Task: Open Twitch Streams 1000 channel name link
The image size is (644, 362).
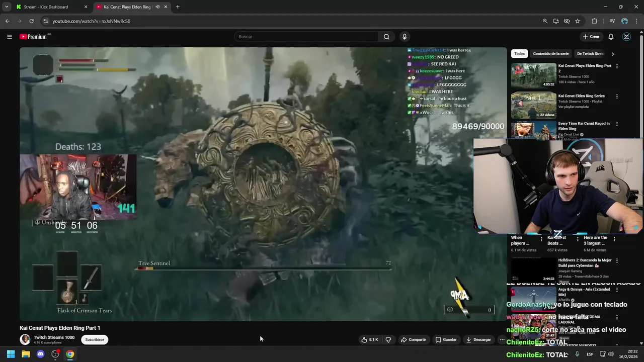Action: pyautogui.click(x=54, y=337)
